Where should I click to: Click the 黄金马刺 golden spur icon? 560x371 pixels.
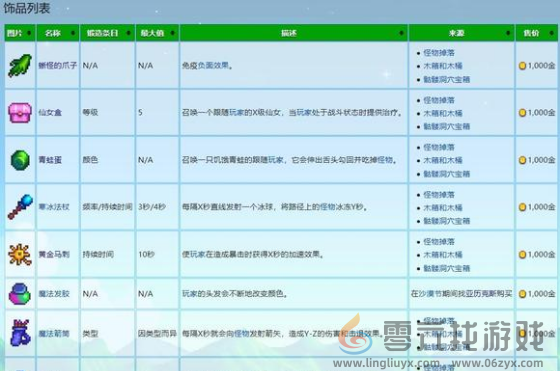[20, 254]
